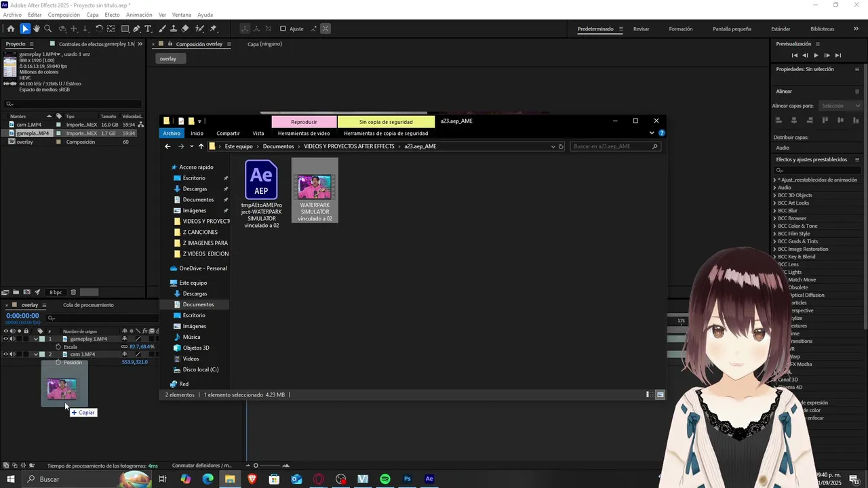Hide video of gameplay 1.MP4 layer
This screenshot has height=488, width=868.
pos(5,339)
